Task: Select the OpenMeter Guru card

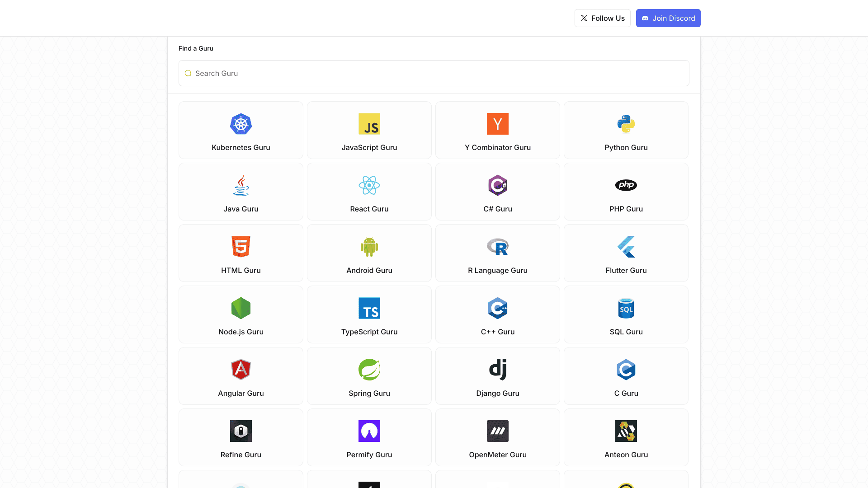Action: 498,437
